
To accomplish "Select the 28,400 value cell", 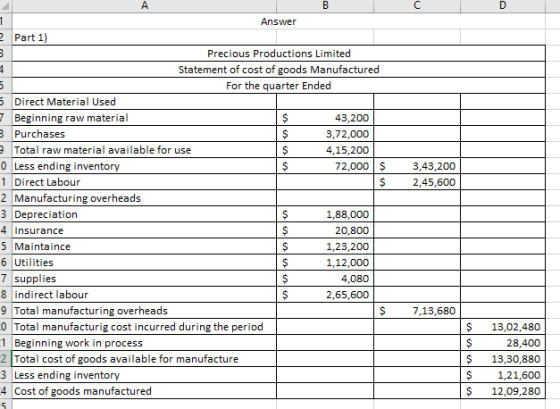I will [x=502, y=343].
